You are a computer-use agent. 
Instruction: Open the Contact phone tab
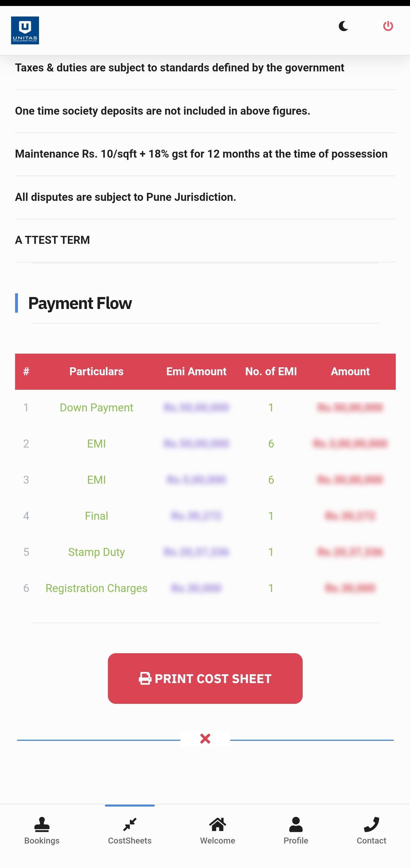coord(371,831)
